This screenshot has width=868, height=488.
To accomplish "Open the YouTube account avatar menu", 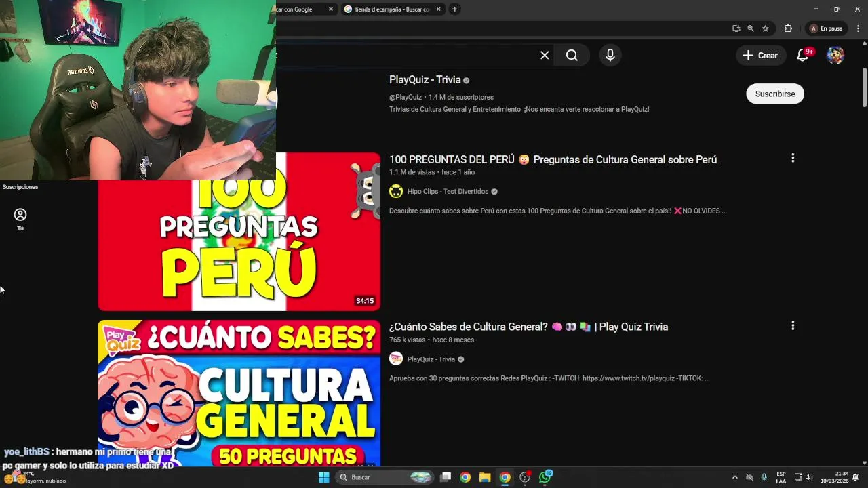I will pos(835,56).
